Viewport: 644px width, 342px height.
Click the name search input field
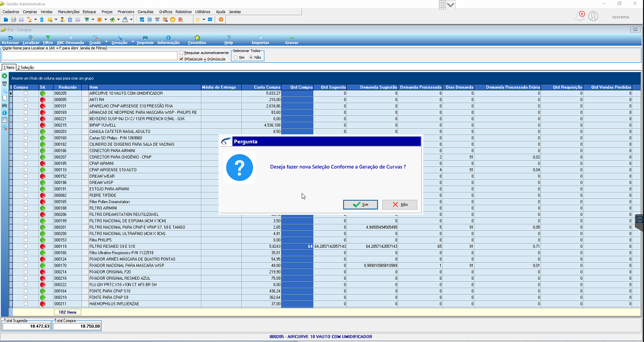click(90, 56)
